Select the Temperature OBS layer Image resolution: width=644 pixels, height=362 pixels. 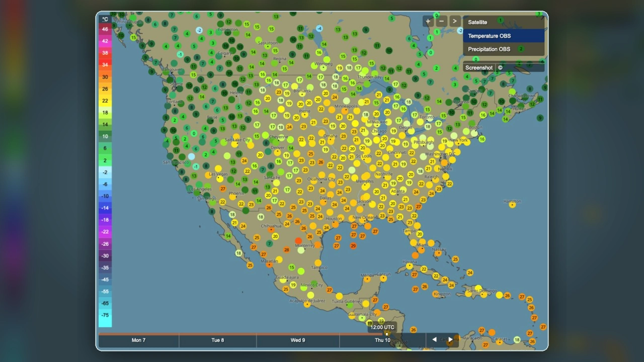(504, 36)
